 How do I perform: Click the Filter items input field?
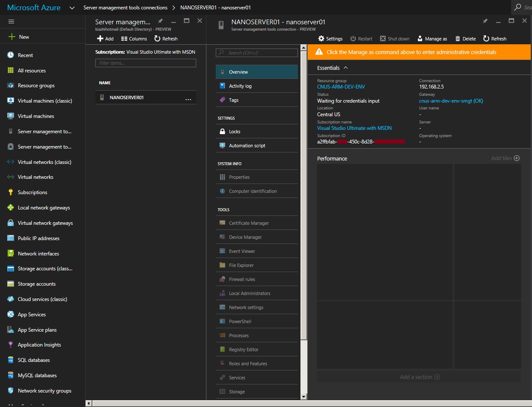pos(146,63)
